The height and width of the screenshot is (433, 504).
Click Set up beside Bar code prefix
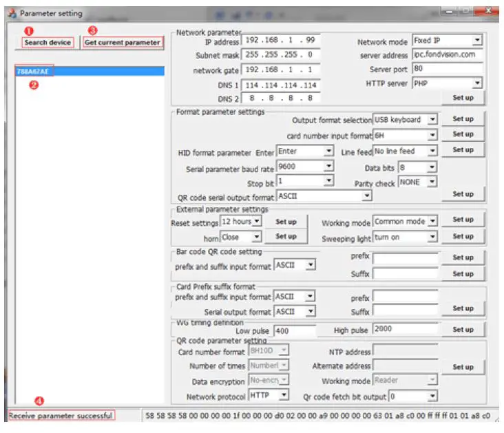[x=463, y=257]
